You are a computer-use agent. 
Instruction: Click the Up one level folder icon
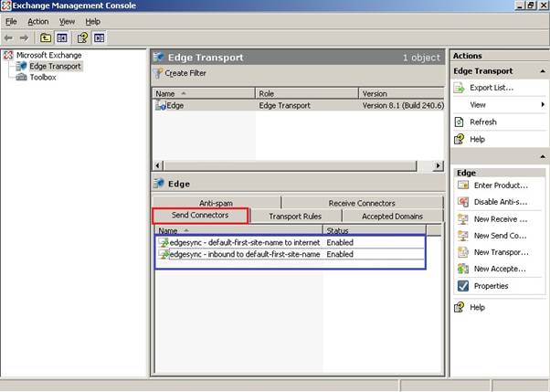pos(46,37)
